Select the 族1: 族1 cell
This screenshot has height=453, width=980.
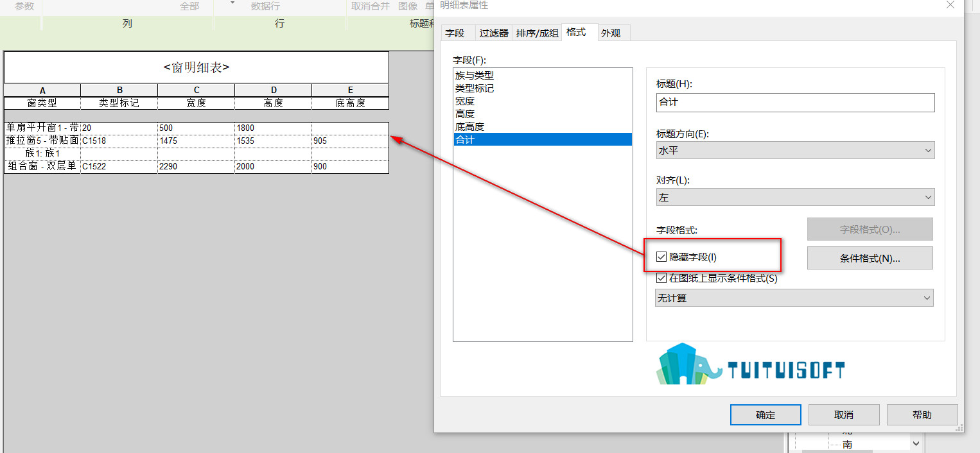click(x=42, y=153)
